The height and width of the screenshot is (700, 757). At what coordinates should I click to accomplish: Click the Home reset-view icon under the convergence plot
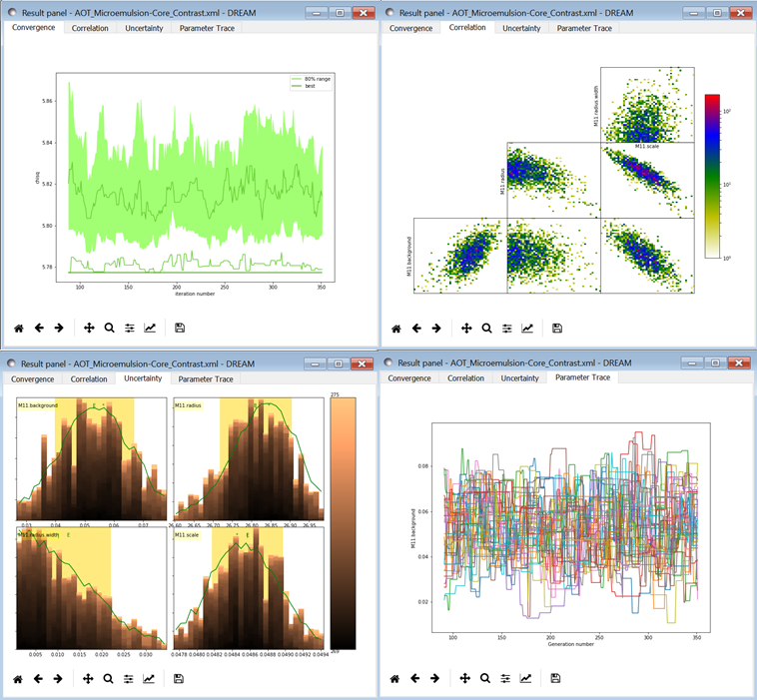tap(19, 328)
